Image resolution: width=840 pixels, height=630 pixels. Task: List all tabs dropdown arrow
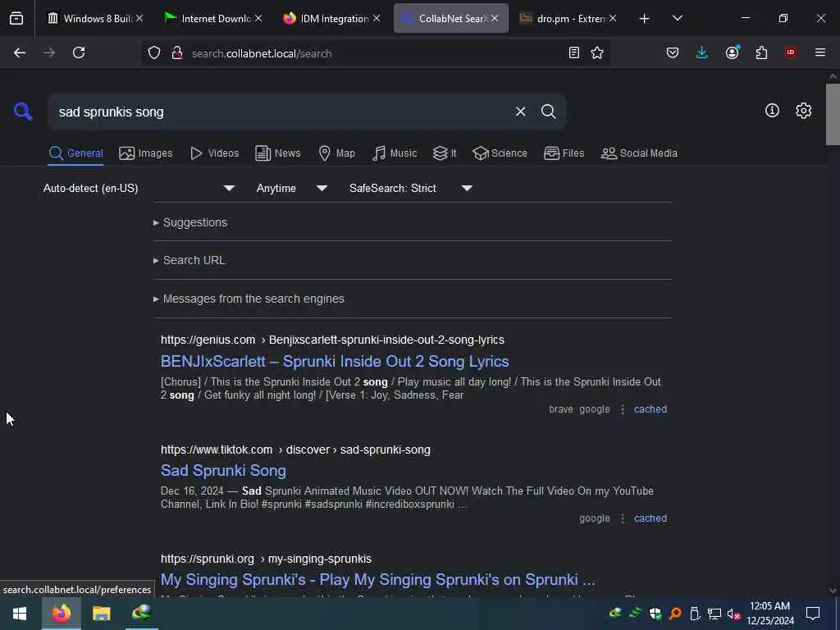pyautogui.click(x=677, y=18)
